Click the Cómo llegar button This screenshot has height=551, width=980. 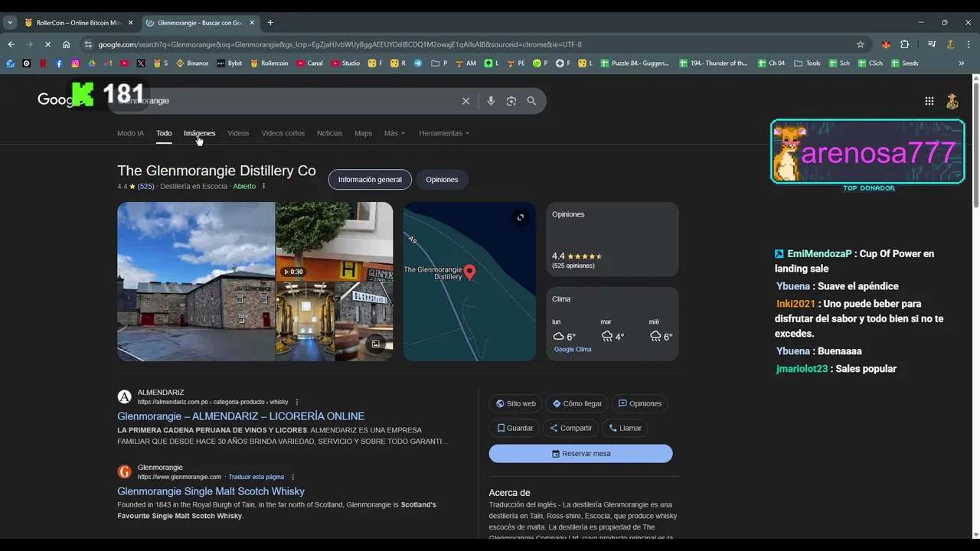coord(577,403)
